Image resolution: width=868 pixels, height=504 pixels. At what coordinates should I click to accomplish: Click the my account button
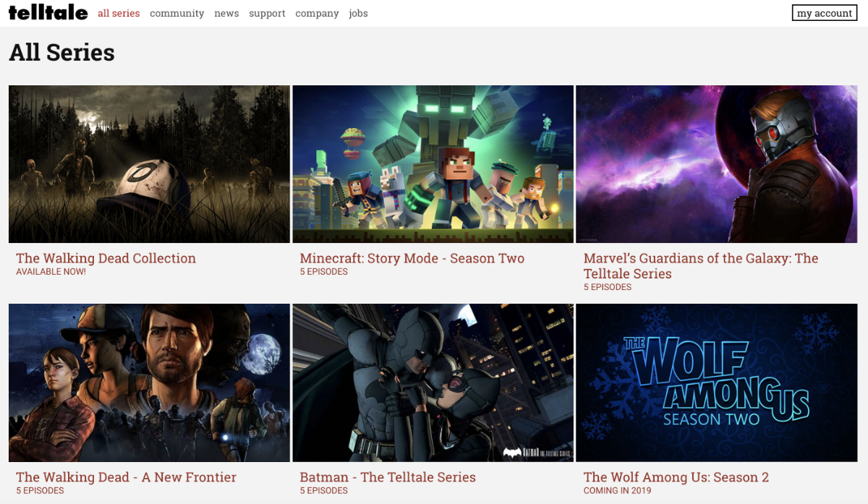tap(825, 13)
